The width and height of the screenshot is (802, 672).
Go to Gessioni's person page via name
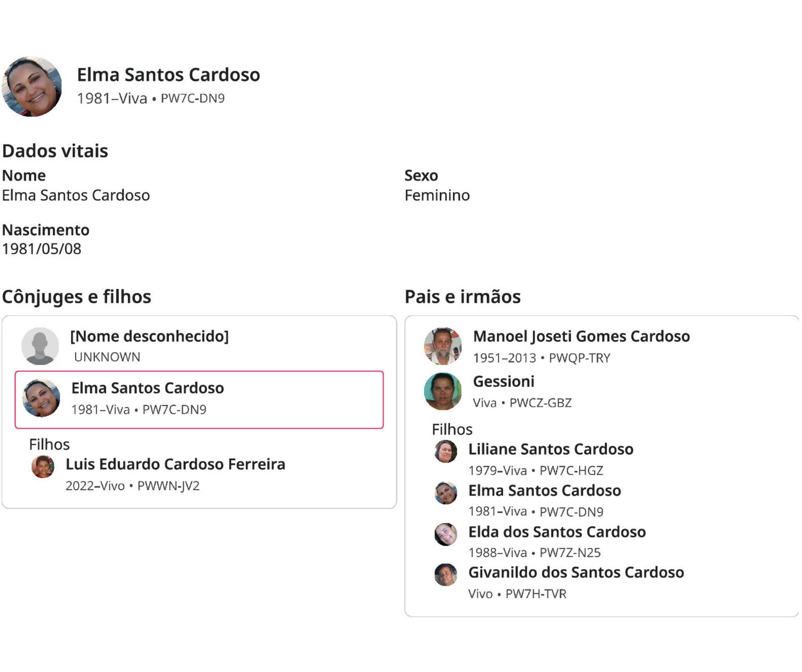[x=504, y=381]
